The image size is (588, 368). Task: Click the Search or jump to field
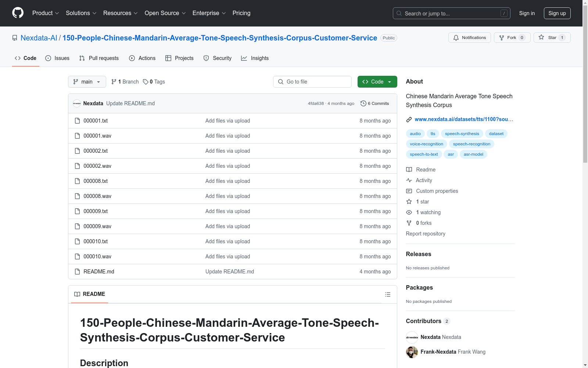(452, 13)
